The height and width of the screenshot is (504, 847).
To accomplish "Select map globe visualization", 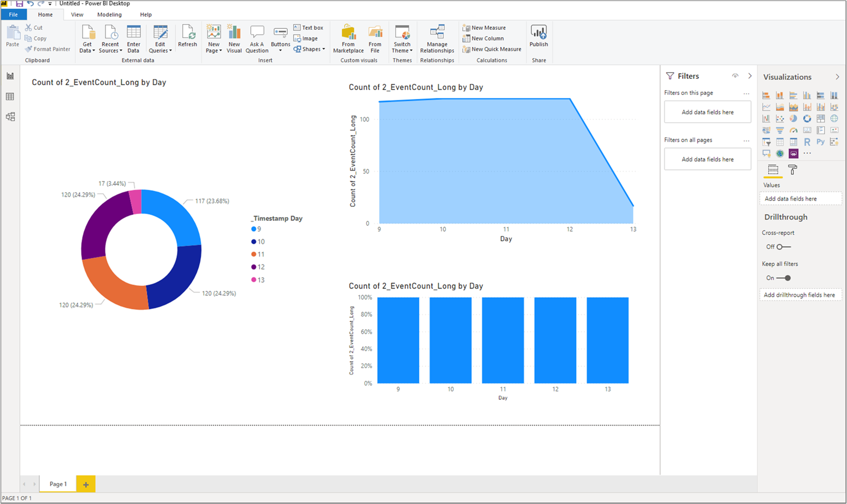I will [x=834, y=118].
